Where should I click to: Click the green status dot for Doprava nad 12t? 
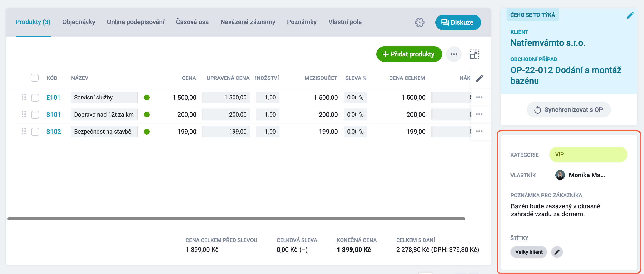(x=147, y=115)
